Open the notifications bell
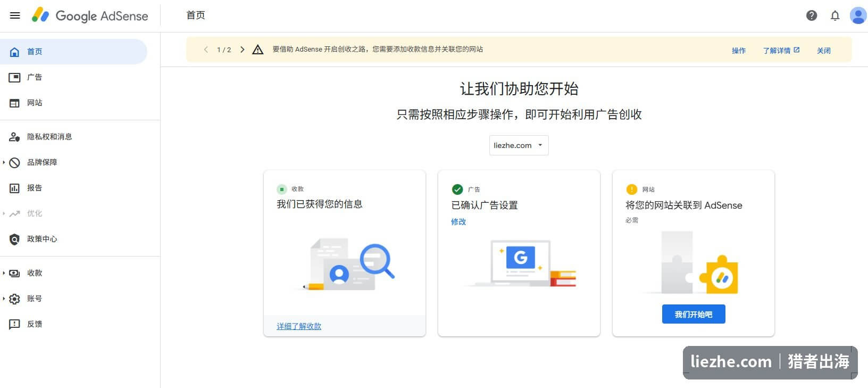 pyautogui.click(x=835, y=15)
